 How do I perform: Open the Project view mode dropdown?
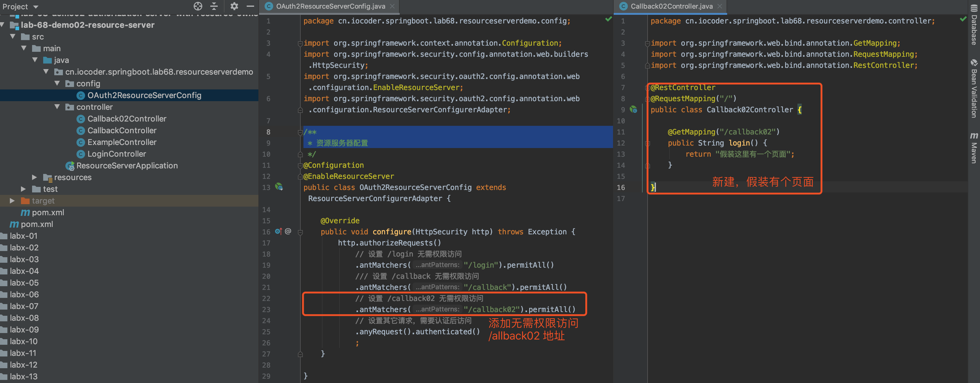coord(35,6)
